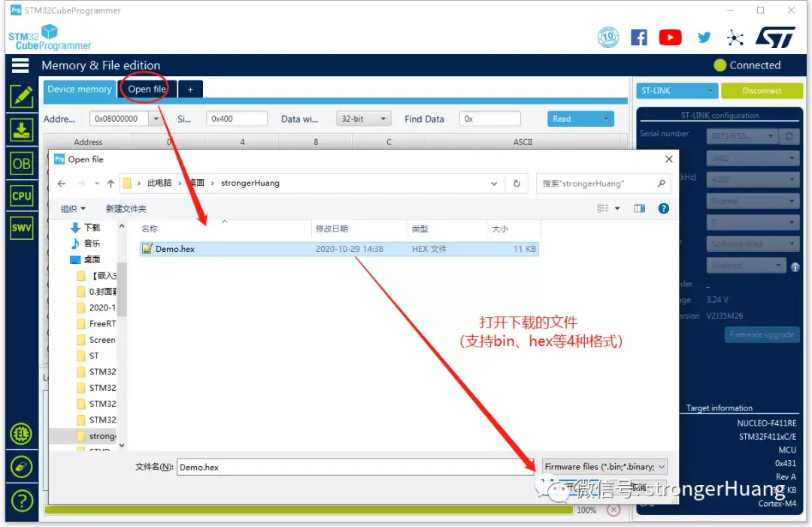Open the Erasing & Programming download icon

tap(21, 130)
